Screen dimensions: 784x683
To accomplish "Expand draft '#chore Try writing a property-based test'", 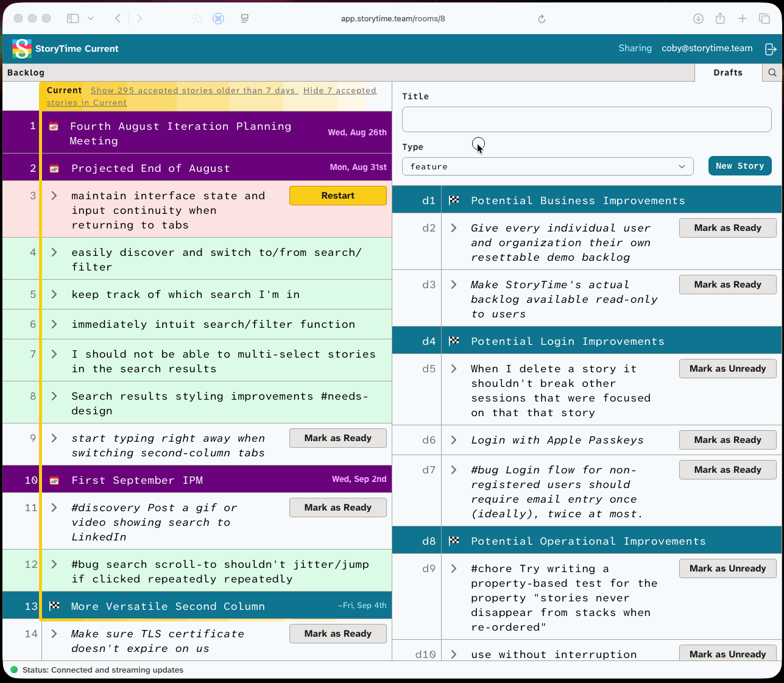I will [x=454, y=568].
